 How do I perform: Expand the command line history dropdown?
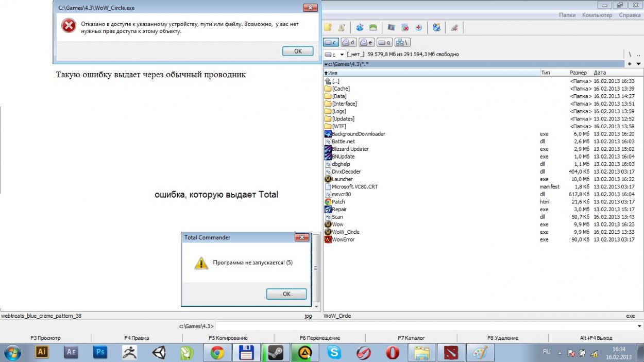(x=639, y=326)
